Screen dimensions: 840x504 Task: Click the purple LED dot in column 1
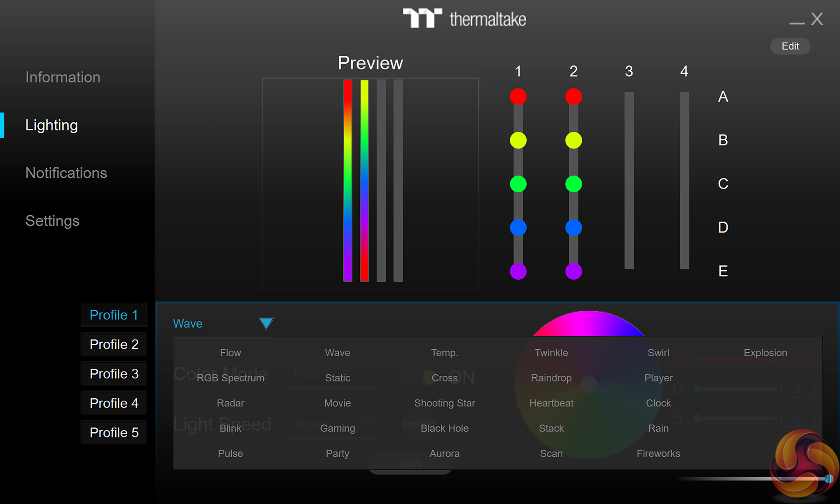[x=518, y=271]
